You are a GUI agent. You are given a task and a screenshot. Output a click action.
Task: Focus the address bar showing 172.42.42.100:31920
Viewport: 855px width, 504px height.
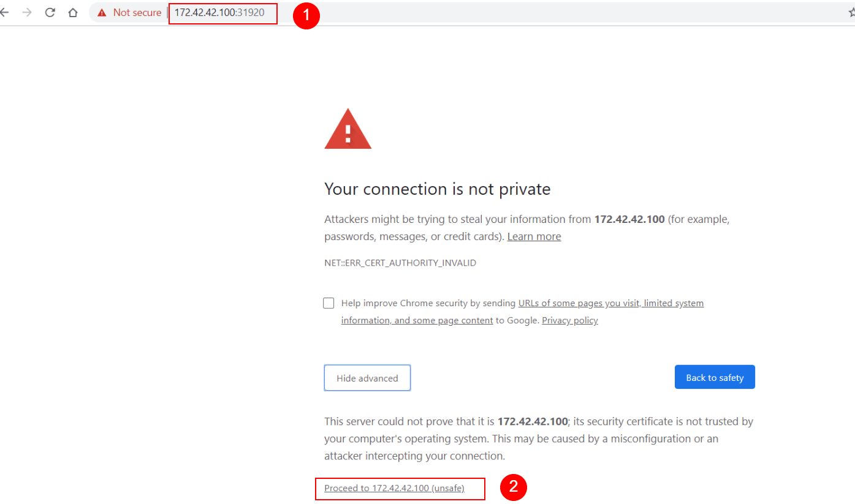click(x=219, y=12)
